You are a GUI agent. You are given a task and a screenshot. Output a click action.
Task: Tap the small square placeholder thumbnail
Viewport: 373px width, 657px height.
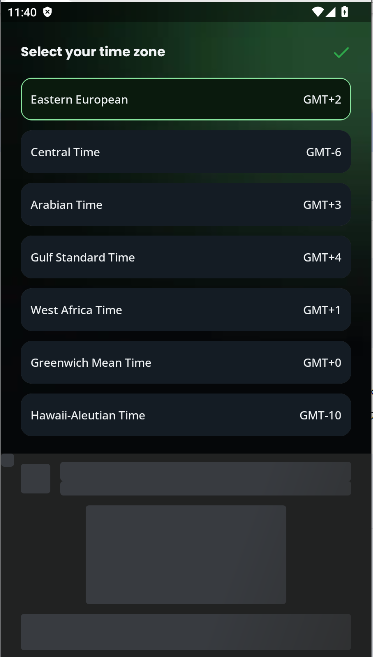[x=36, y=479]
